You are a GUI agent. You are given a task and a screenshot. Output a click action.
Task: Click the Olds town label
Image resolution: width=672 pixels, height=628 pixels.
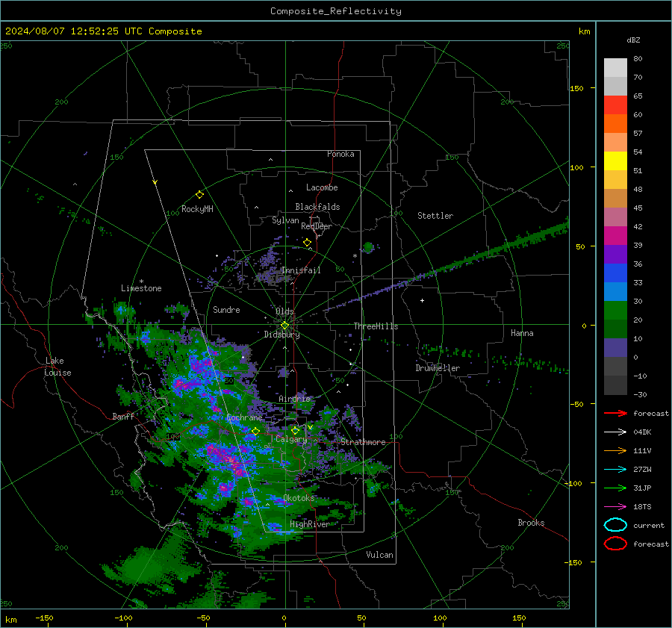pos(284,311)
